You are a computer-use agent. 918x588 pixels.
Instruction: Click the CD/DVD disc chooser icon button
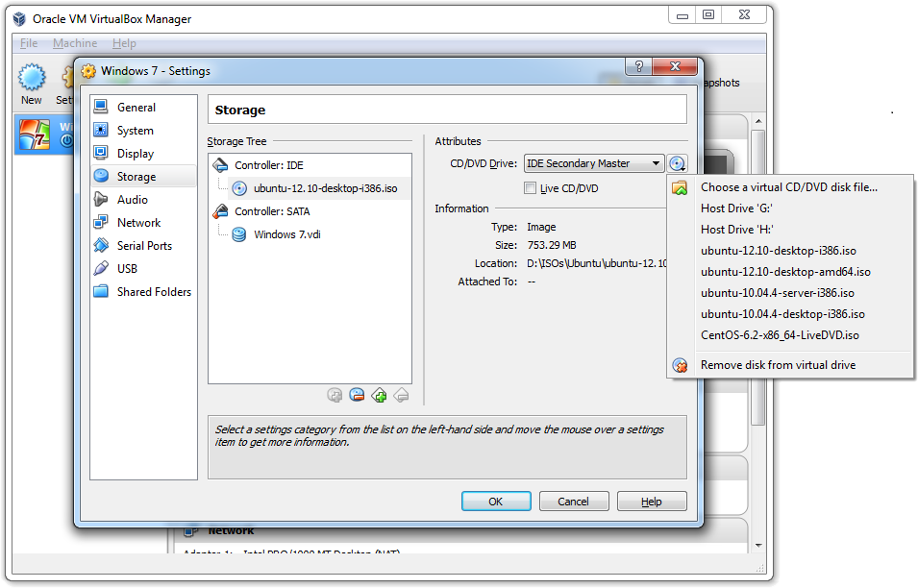[678, 164]
